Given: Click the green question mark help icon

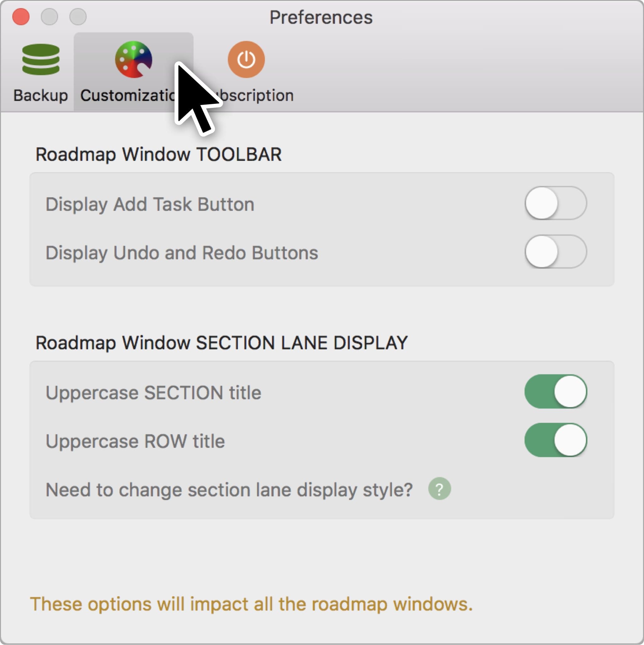Looking at the screenshot, I should pyautogui.click(x=439, y=489).
